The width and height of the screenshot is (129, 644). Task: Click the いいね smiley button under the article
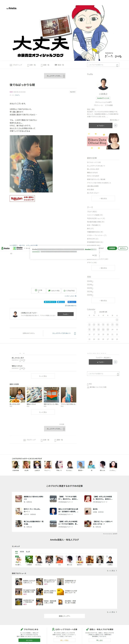38,291
